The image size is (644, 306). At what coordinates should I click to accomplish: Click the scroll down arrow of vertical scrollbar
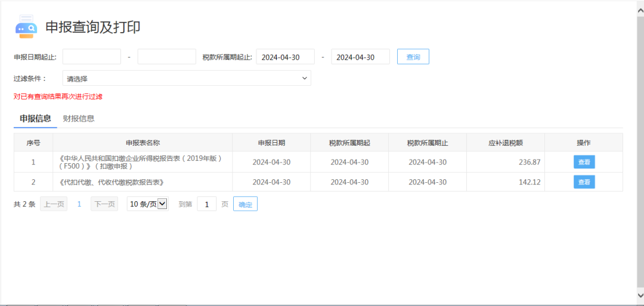(640, 295)
